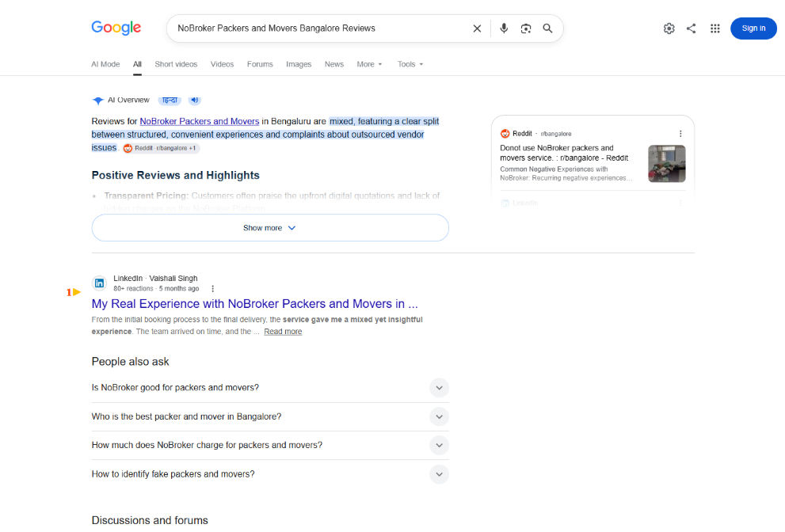Open Reddit r/bangalore +1 source chip
The width and height of the screenshot is (785, 532).
tap(162, 148)
